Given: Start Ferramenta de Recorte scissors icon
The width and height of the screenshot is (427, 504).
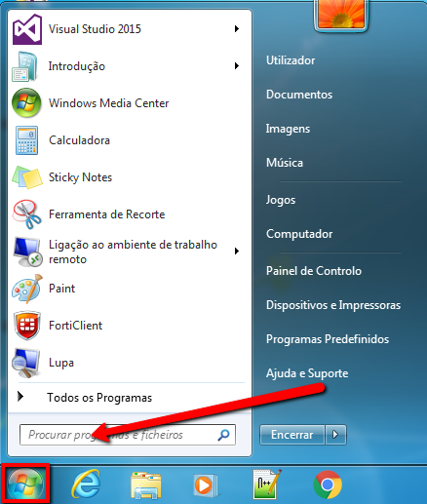Looking at the screenshot, I should tap(27, 214).
